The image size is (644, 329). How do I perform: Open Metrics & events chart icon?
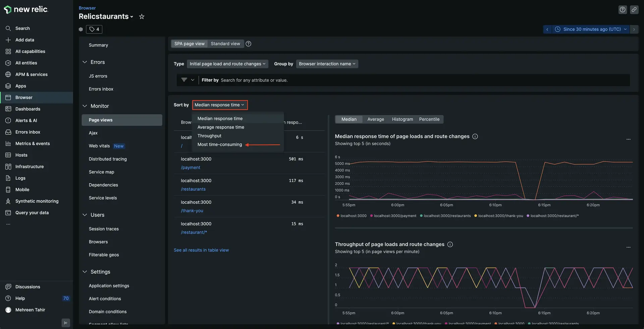click(8, 143)
